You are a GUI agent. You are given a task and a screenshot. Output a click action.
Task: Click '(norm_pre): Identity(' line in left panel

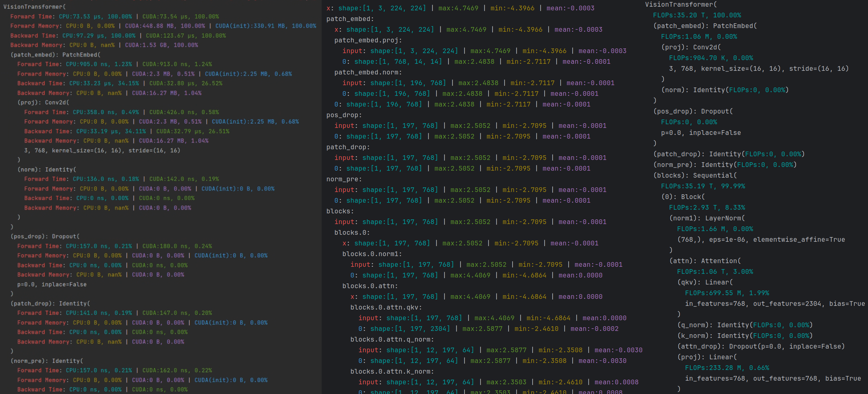(x=46, y=361)
